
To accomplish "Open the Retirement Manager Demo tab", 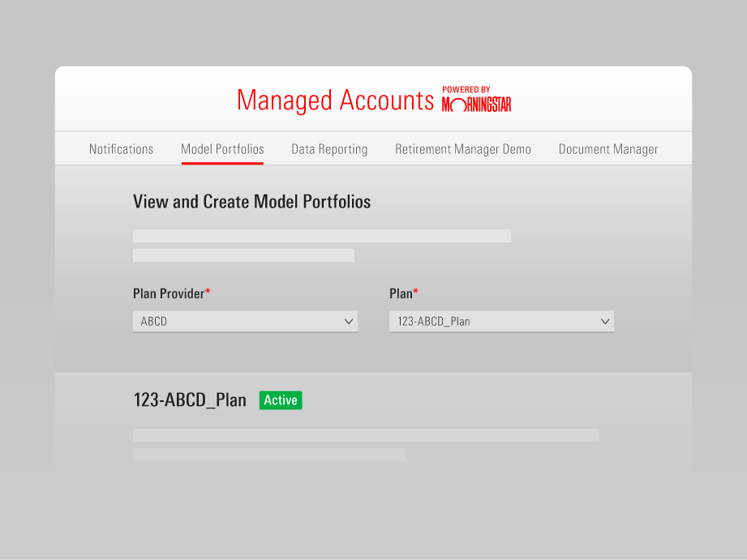I will (x=462, y=149).
